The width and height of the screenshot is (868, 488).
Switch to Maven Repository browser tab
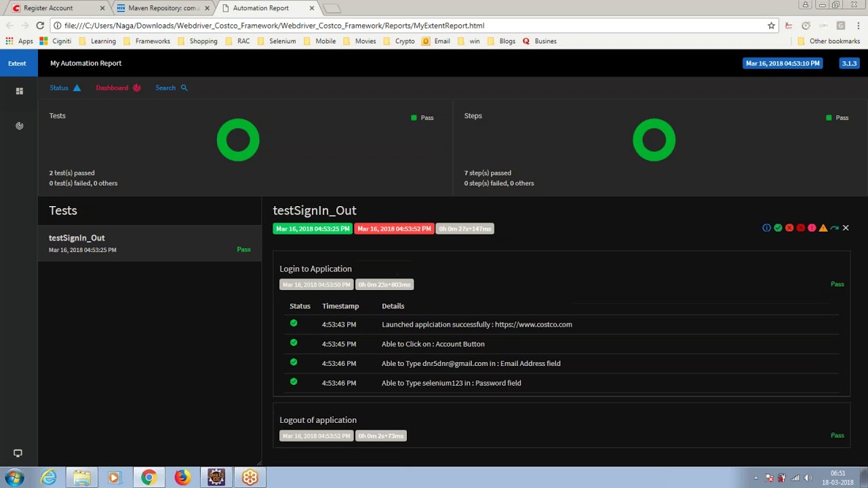161,8
